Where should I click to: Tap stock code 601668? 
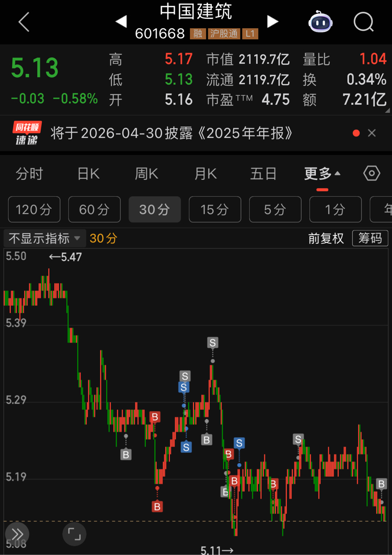[x=160, y=34]
